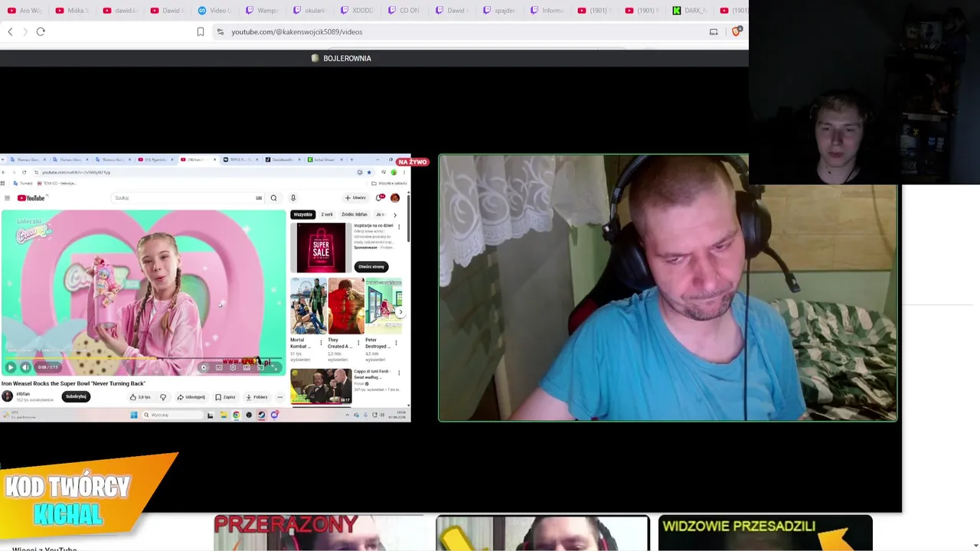This screenshot has width=980, height=551.
Task: Seek on the video progress bar
Action: [143, 358]
